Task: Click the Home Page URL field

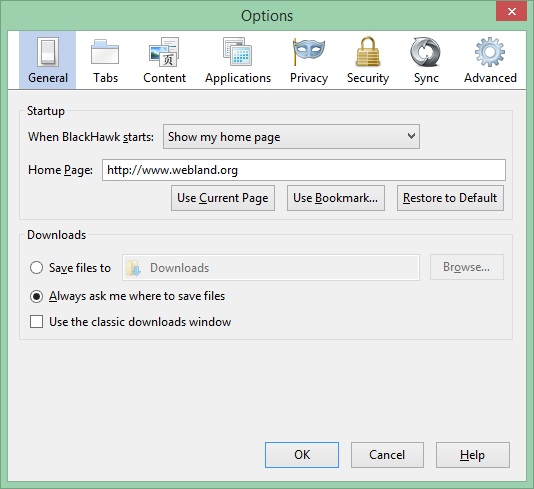Action: [304, 170]
